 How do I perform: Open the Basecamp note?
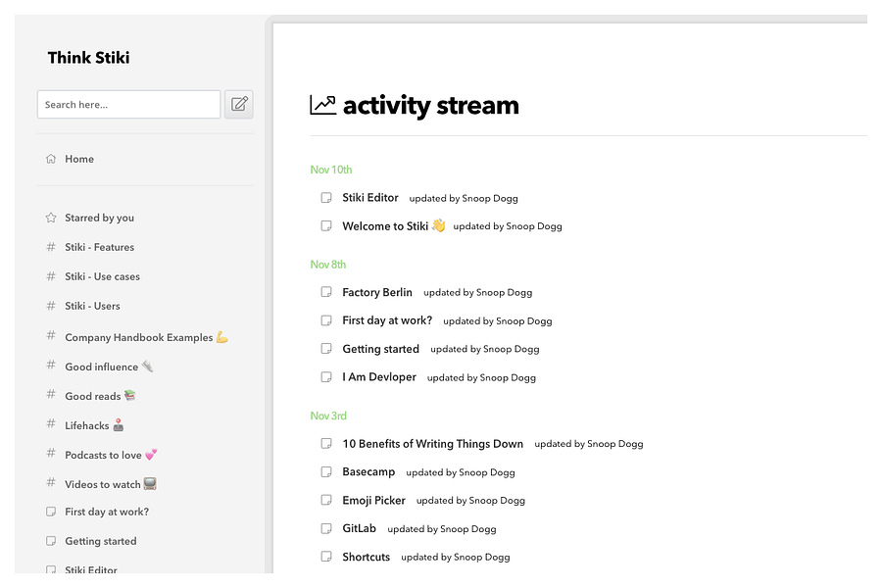click(x=368, y=471)
